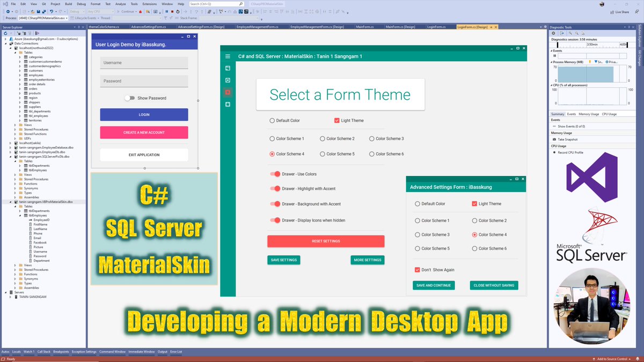Open the Debug menu
Viewport: 644px width, 362px height.
(x=81, y=4)
